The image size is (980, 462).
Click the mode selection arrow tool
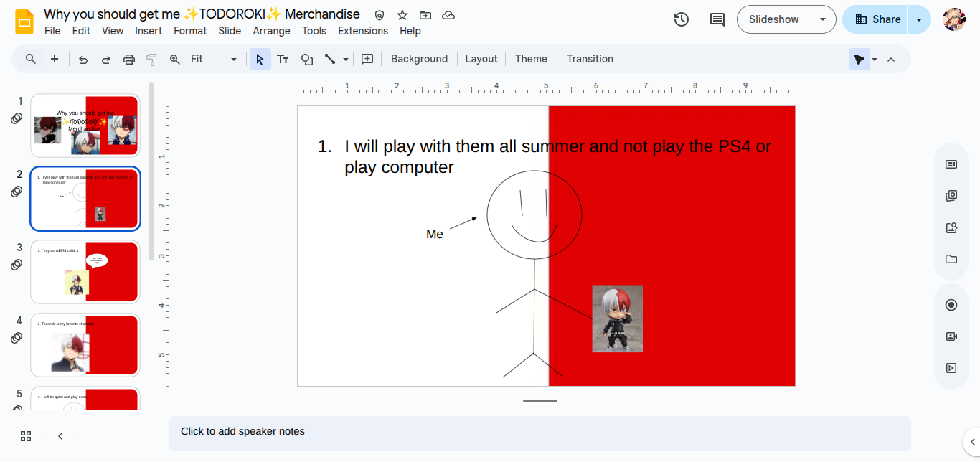coord(260,59)
